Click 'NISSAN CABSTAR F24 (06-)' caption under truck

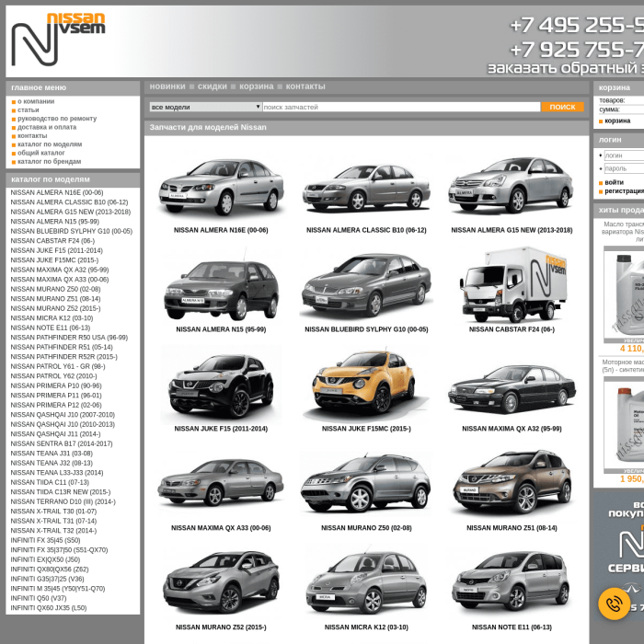pyautogui.click(x=512, y=329)
